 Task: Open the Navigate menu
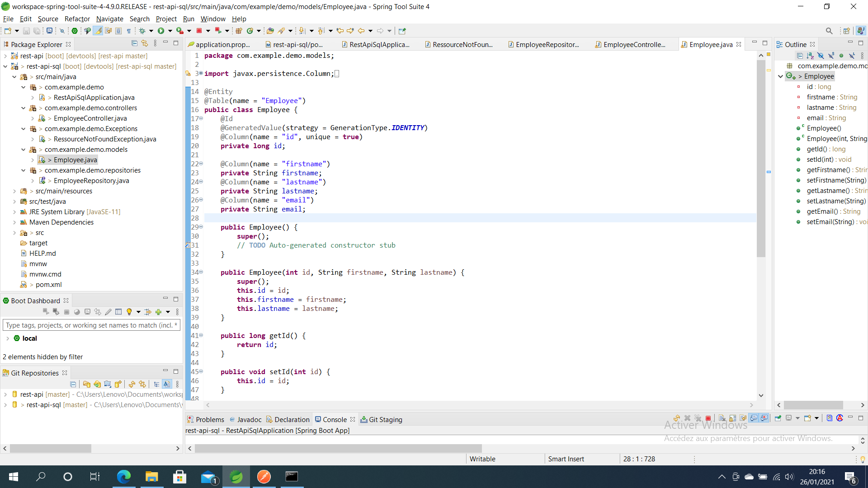tap(109, 19)
